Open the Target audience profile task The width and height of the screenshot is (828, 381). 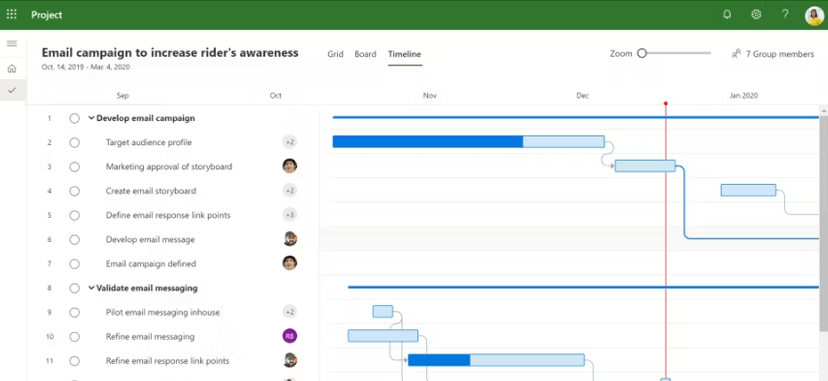click(x=148, y=142)
